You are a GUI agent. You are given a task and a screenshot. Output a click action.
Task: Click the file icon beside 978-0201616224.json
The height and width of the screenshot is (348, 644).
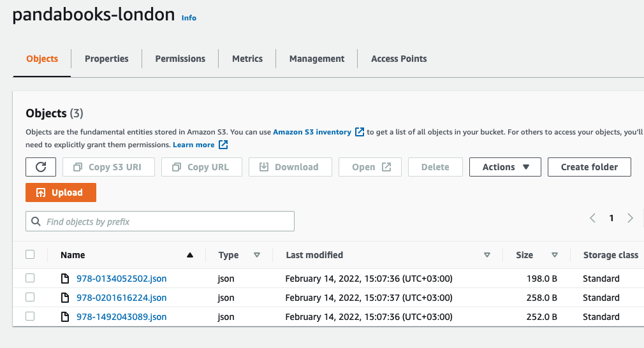tap(65, 298)
